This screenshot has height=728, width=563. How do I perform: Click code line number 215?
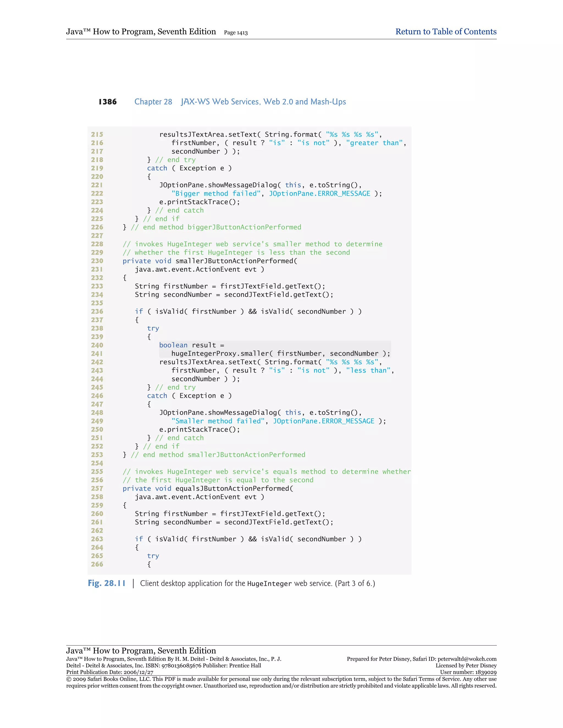tap(97, 134)
